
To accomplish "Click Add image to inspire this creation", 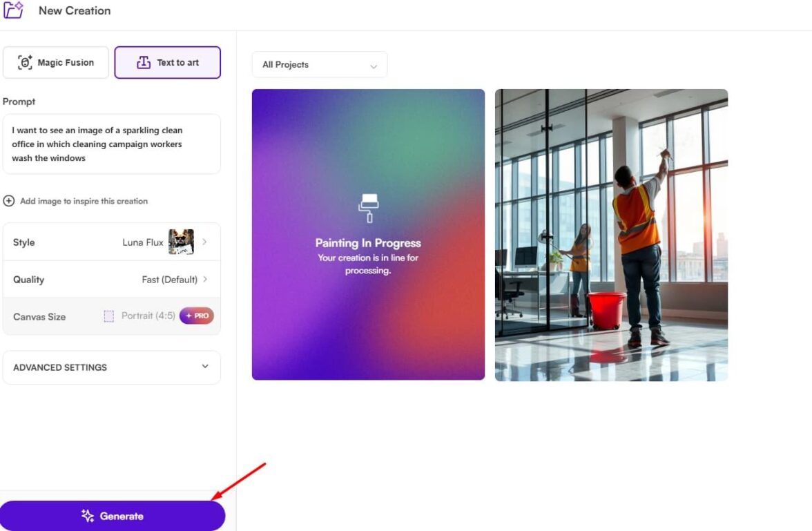I will 84,201.
